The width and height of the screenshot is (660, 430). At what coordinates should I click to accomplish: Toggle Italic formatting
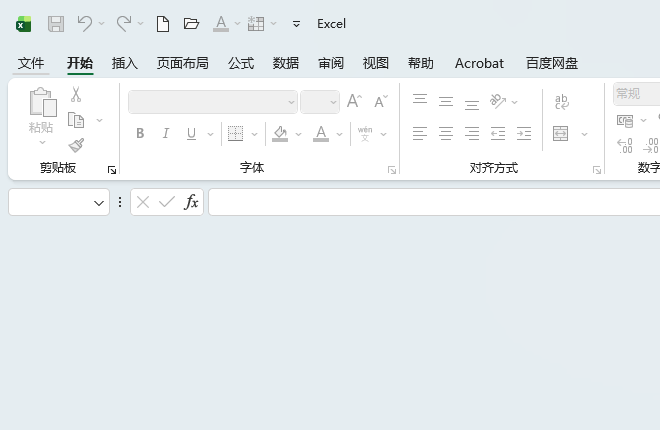tap(166, 134)
